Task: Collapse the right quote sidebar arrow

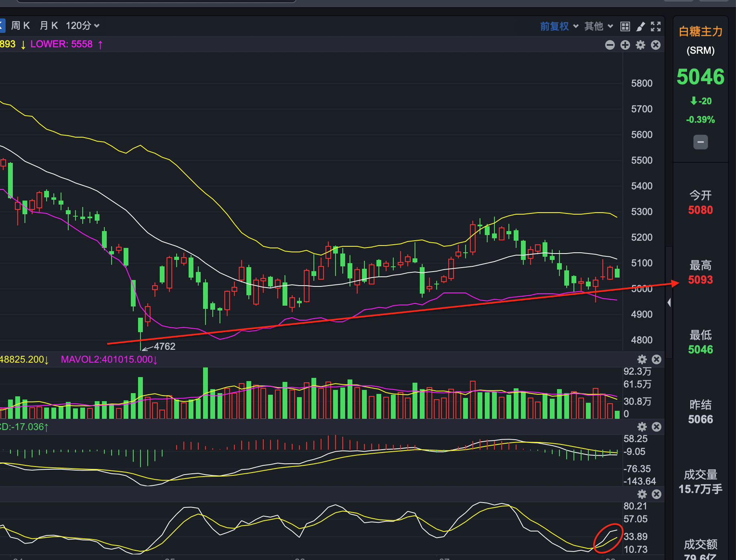Action: (x=669, y=302)
